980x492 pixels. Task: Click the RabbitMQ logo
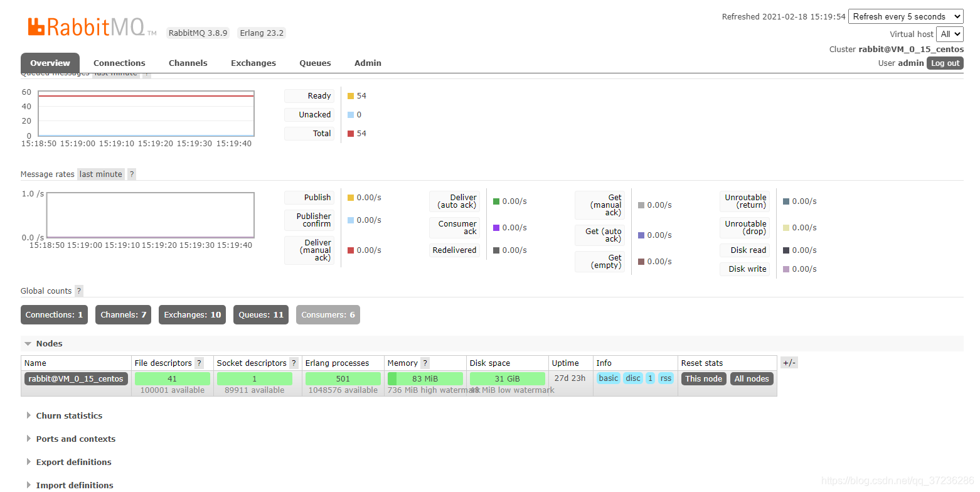(92, 26)
